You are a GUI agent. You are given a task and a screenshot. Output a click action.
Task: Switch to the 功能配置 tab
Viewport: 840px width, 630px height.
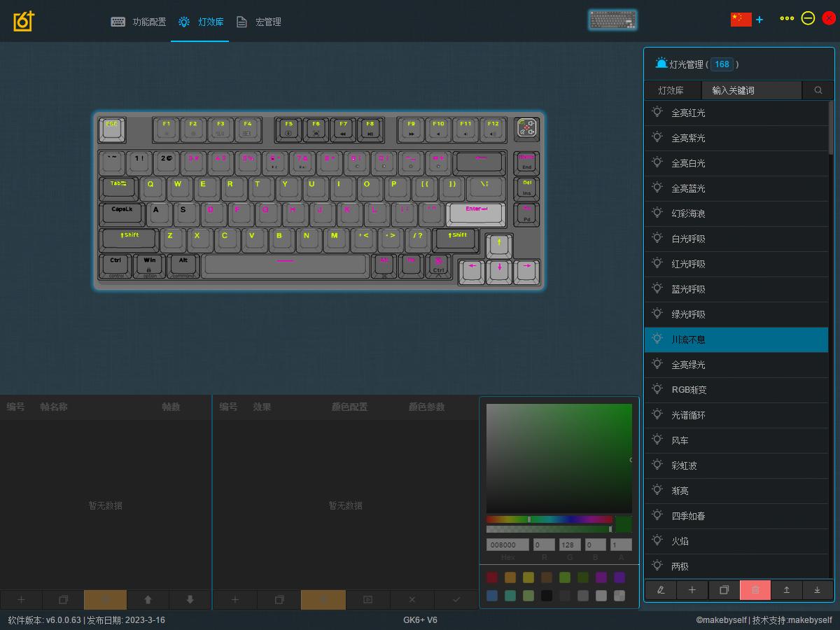[139, 22]
